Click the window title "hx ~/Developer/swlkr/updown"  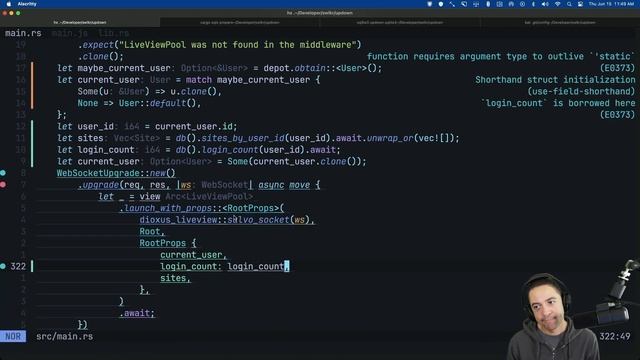click(x=320, y=13)
